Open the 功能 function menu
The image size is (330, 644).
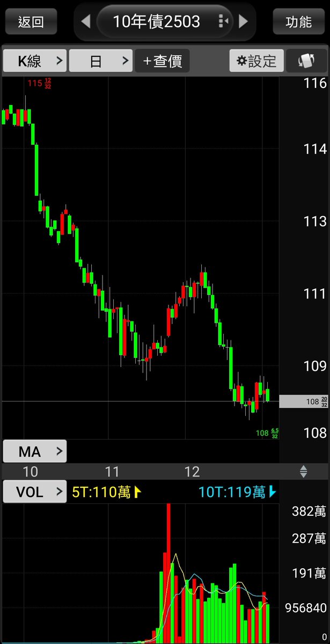point(299,22)
